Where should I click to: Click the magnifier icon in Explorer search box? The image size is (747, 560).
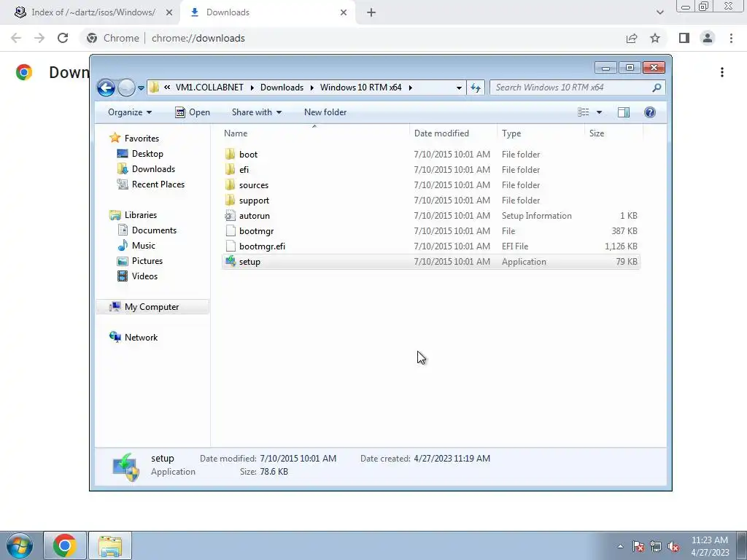pyautogui.click(x=657, y=87)
